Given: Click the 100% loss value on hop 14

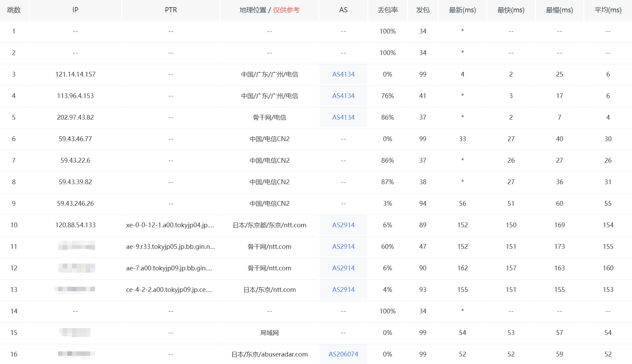Looking at the screenshot, I should coord(387,311).
